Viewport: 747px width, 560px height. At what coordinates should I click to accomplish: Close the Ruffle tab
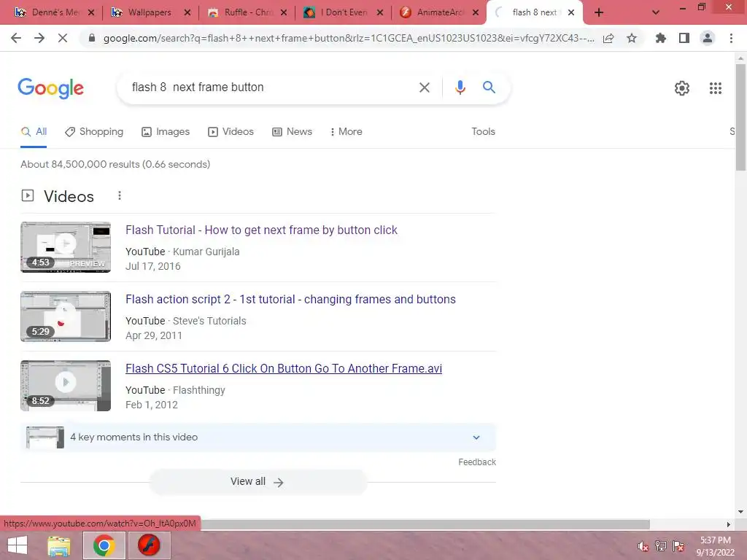[x=284, y=13]
